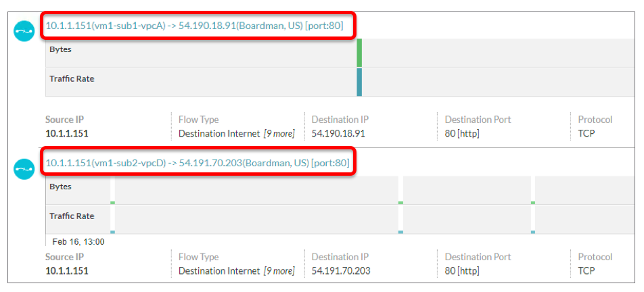Select leftmost green Bytes marker in vpcD chart
The width and height of the screenshot is (644, 292).
(113, 202)
